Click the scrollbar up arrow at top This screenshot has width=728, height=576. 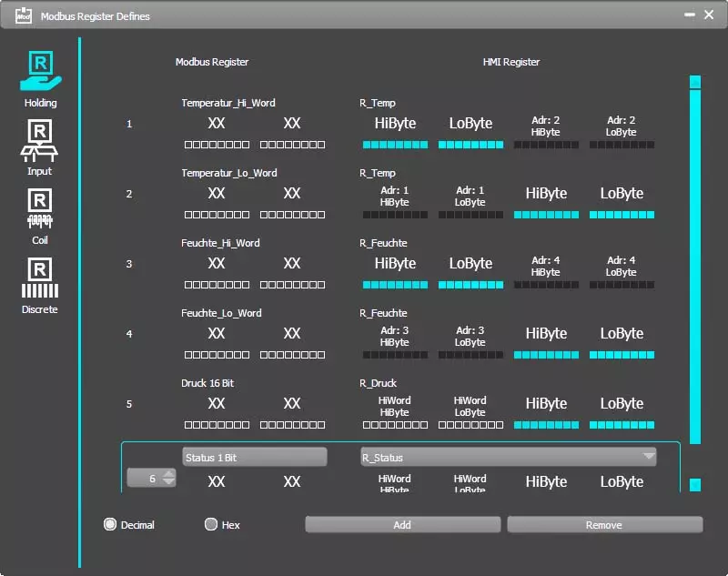(x=695, y=82)
